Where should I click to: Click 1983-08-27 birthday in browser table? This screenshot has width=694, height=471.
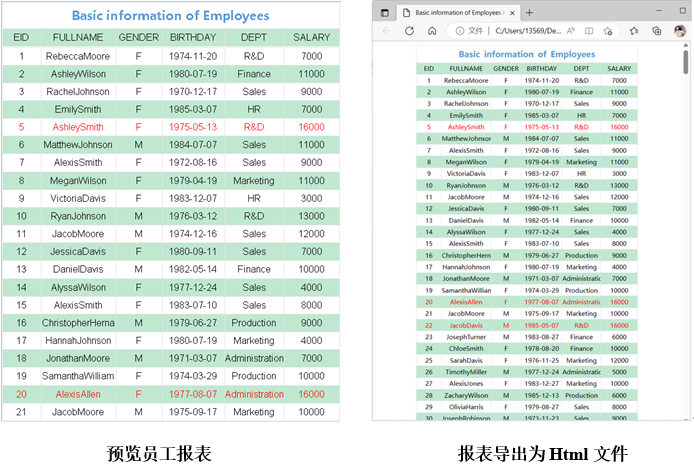tap(542, 337)
